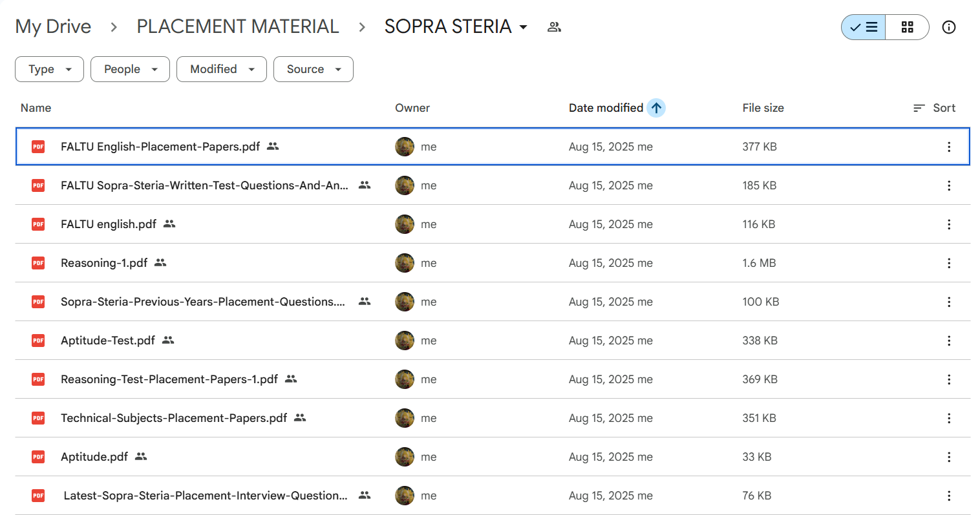The image size is (980, 515).
Task: Open the Type filter dropdown
Action: pos(49,69)
